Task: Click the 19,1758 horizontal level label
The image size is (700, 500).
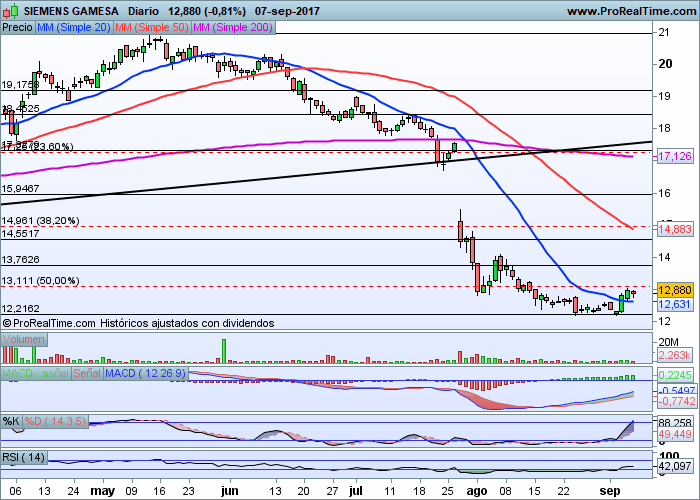Action: tap(20, 85)
